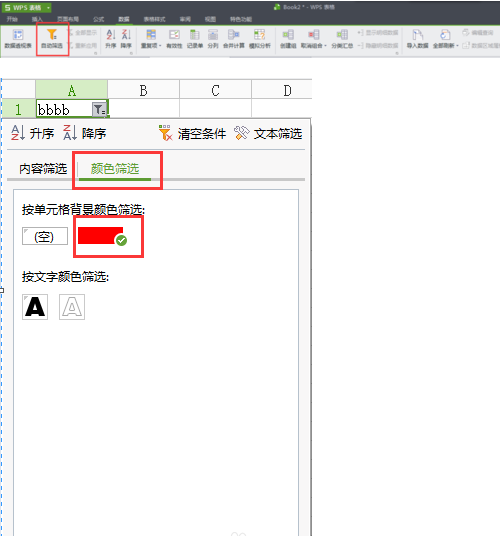
Task: Switch to 表格样式 ribbon tab
Action: (154, 19)
